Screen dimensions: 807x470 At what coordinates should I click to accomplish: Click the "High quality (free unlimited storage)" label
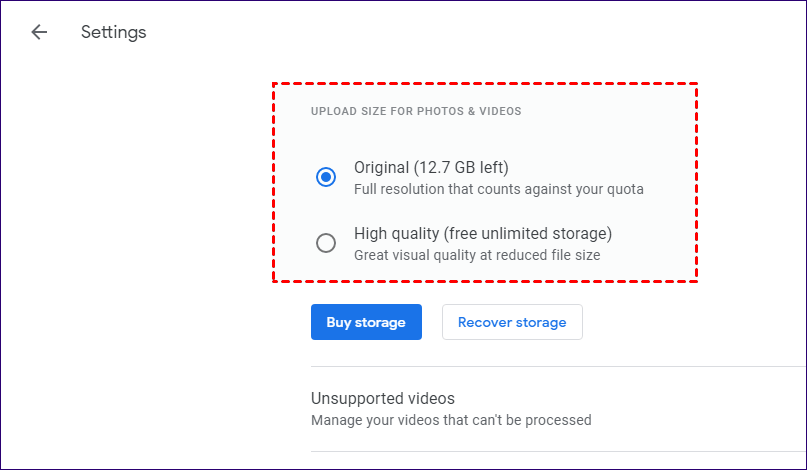482,234
